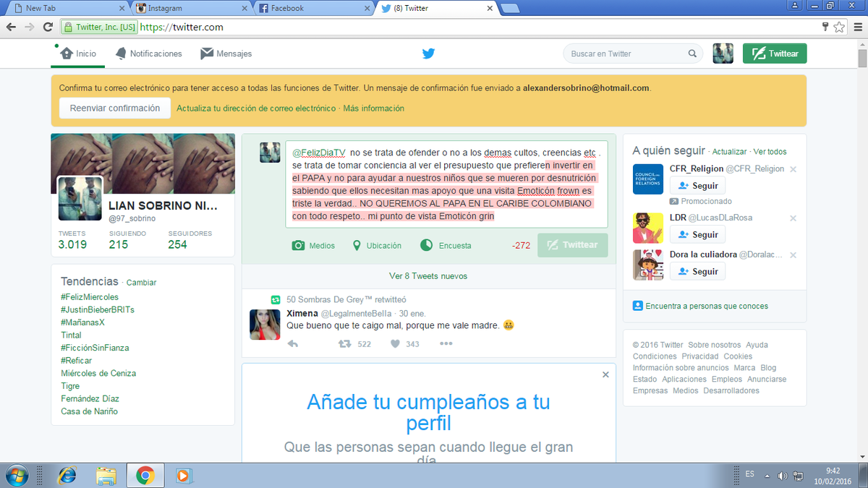View Seguidores count 254
The width and height of the screenshot is (868, 488).
(x=190, y=240)
